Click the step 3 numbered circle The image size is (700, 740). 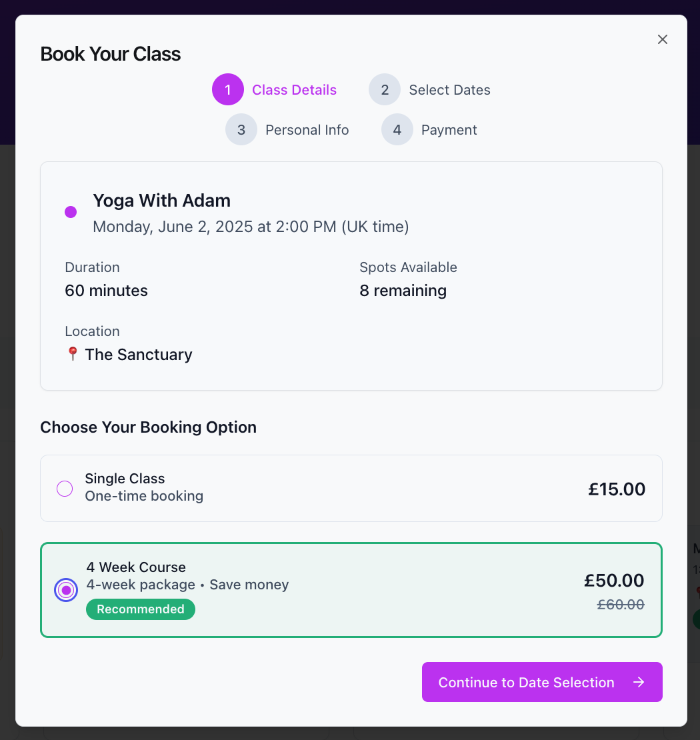(x=241, y=129)
